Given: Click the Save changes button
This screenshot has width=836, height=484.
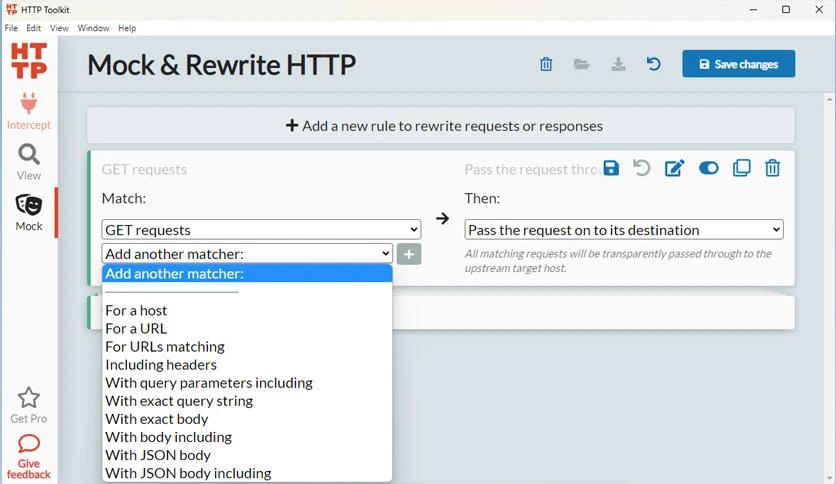Looking at the screenshot, I should (x=738, y=64).
